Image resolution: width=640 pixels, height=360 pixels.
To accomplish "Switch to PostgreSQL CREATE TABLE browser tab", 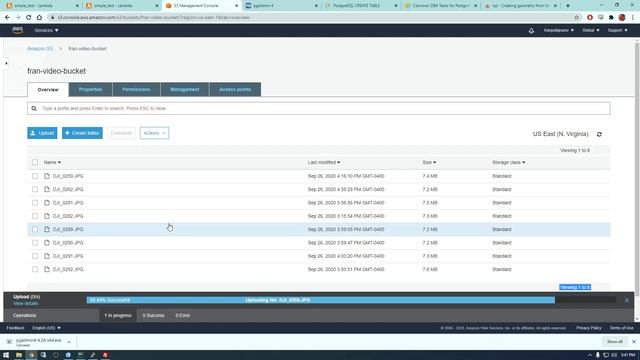I will click(362, 6).
